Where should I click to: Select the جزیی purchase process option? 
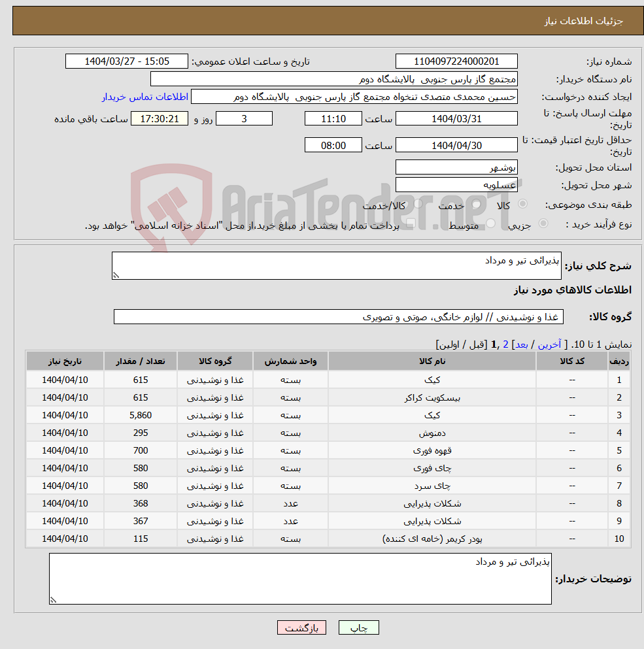(543, 223)
